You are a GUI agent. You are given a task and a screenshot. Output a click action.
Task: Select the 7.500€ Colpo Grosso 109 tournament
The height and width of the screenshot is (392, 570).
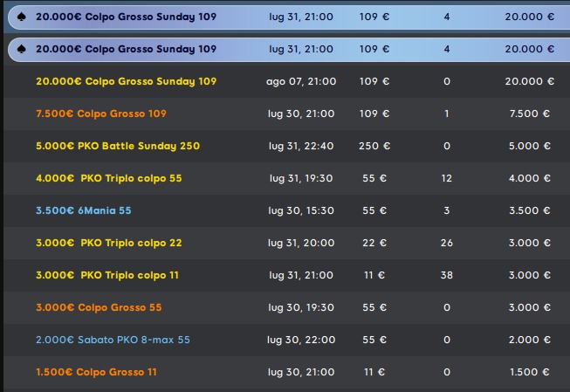pos(287,113)
